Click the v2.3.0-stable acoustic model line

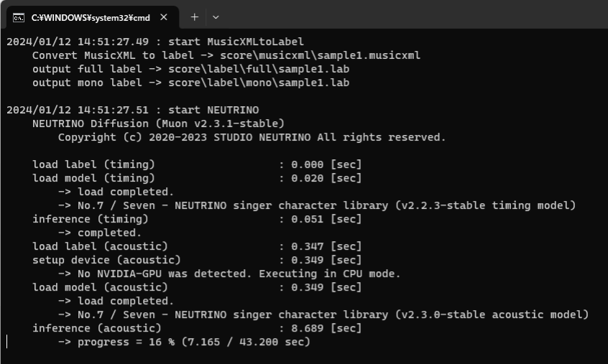[x=323, y=314]
